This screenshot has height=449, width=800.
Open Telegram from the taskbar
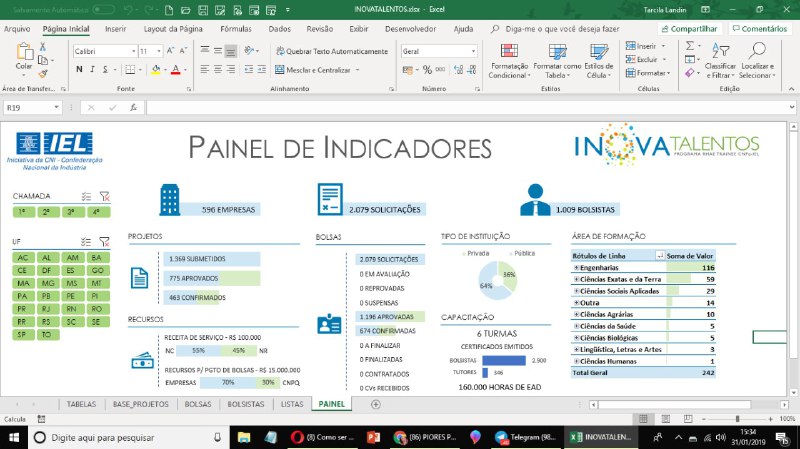(x=526, y=438)
